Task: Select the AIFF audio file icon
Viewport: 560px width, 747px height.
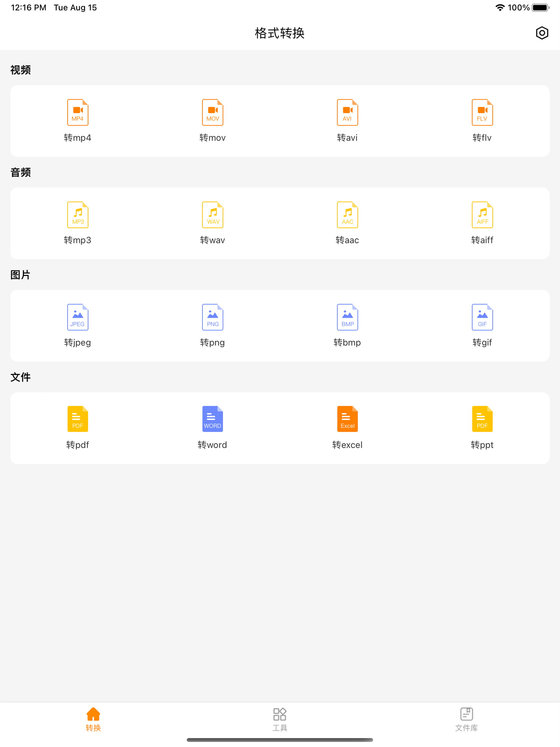Action: [482, 215]
